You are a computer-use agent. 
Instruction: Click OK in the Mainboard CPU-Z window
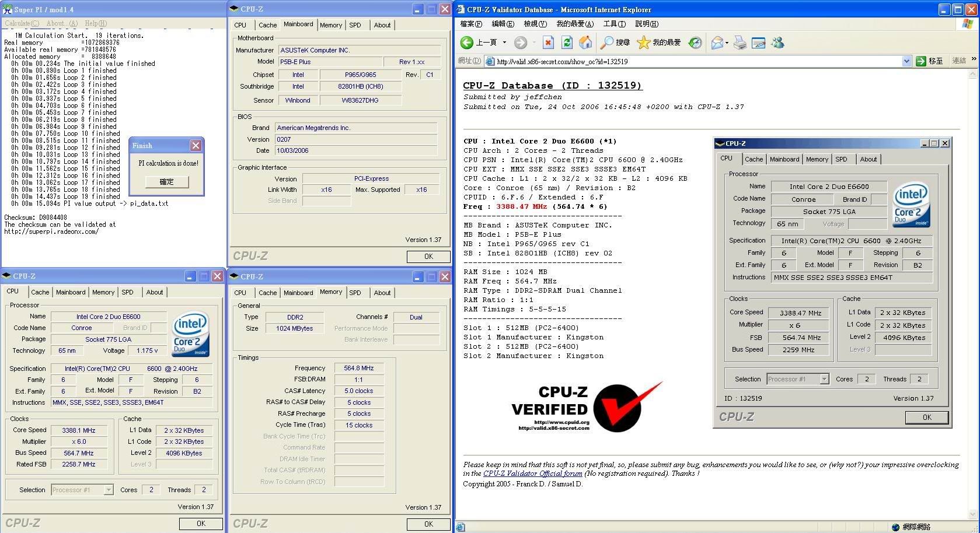pos(428,257)
